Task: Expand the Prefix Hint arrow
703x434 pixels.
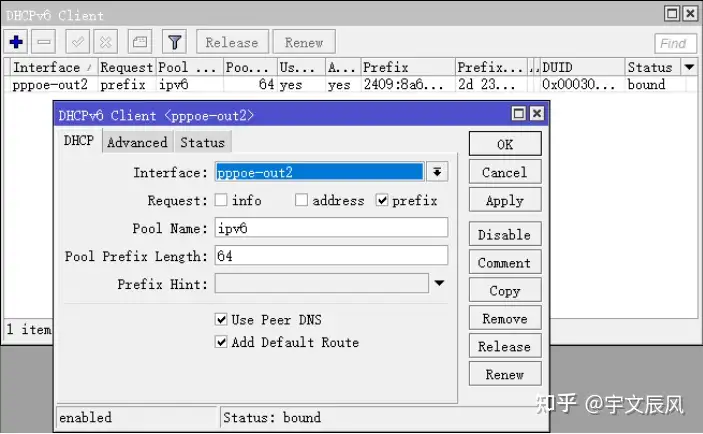Action: [x=439, y=283]
